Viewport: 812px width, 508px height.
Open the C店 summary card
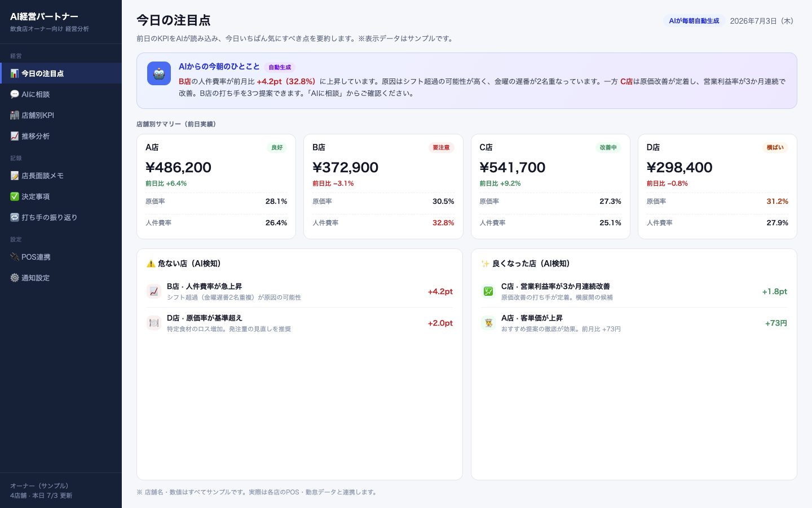tap(550, 186)
